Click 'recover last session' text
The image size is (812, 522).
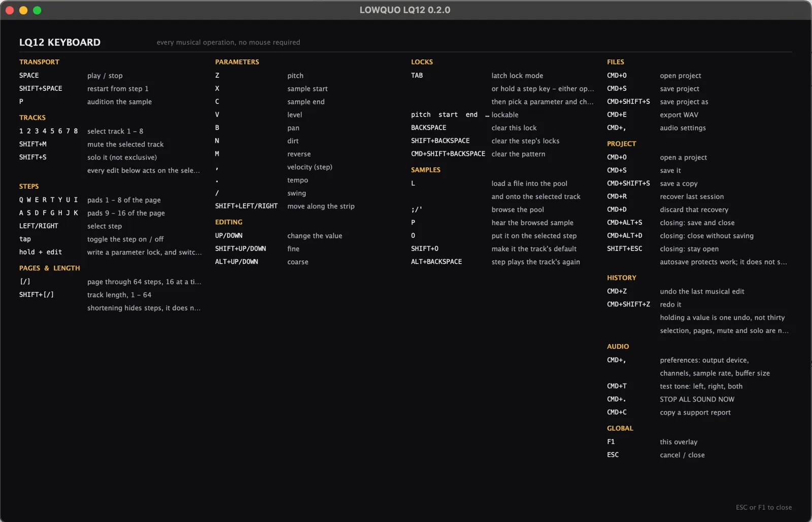coord(692,197)
